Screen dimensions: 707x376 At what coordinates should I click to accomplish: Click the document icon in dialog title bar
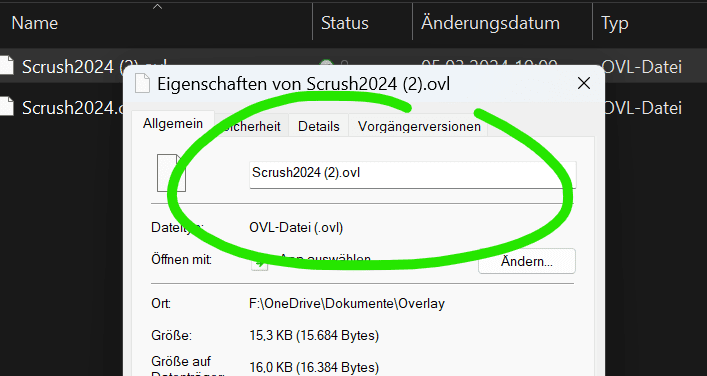pos(142,84)
